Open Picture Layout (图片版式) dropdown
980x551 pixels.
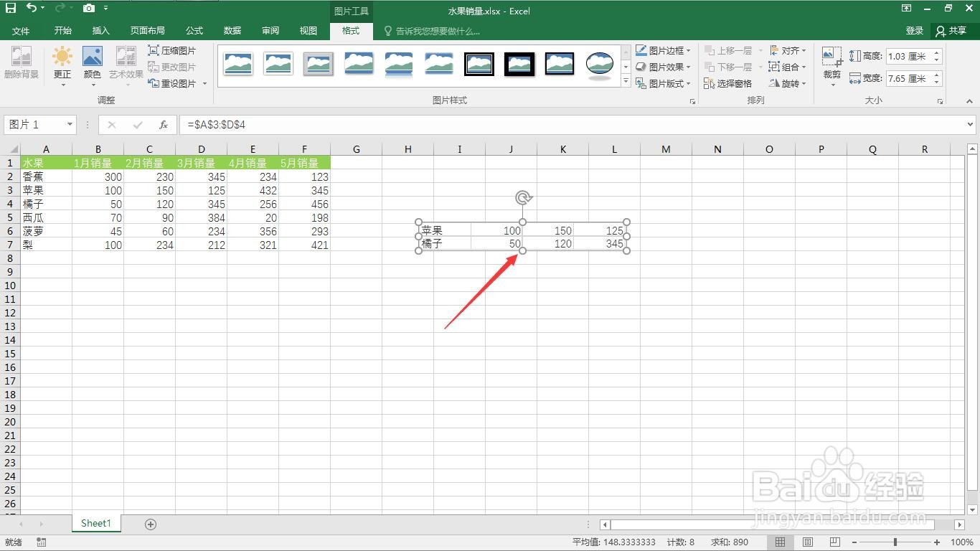pos(664,84)
